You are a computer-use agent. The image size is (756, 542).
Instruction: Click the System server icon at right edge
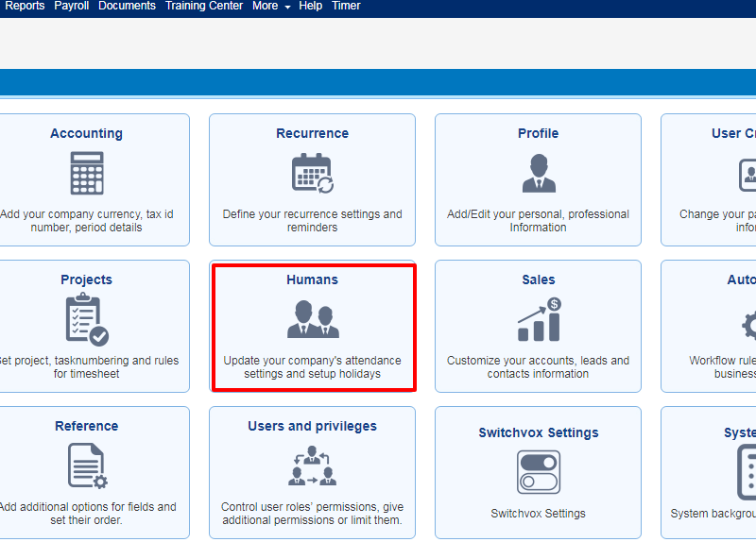click(x=747, y=473)
